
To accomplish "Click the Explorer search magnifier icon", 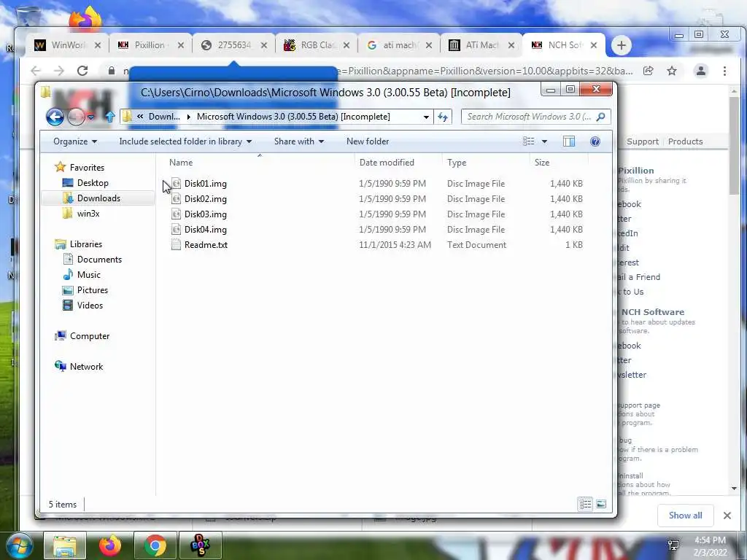I will pos(601,117).
